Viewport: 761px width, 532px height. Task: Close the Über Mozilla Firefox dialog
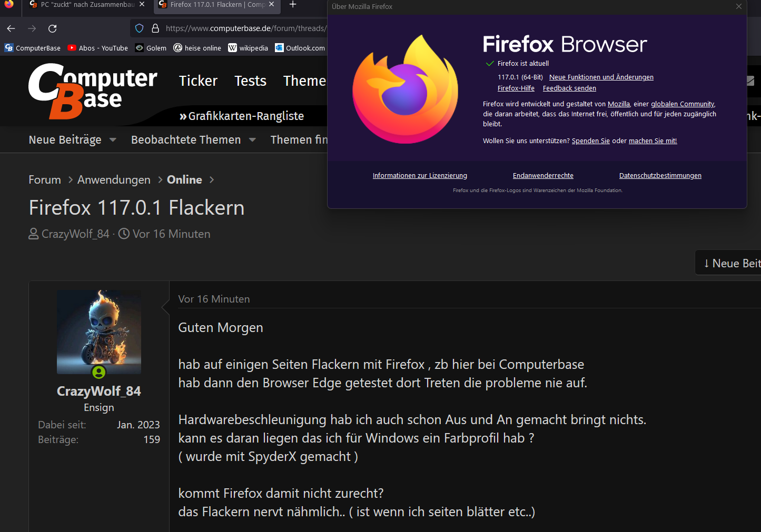[739, 6]
